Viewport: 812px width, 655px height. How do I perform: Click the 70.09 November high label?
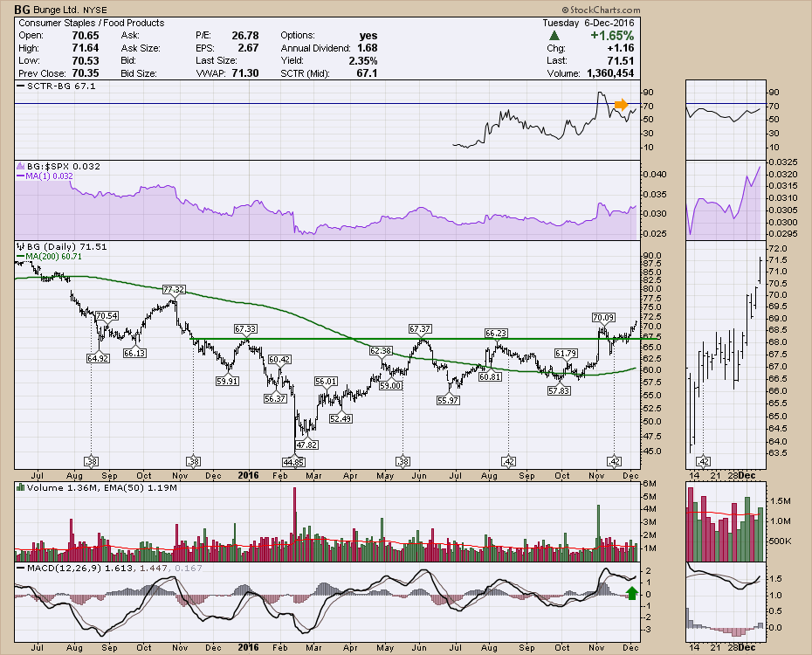[603, 317]
